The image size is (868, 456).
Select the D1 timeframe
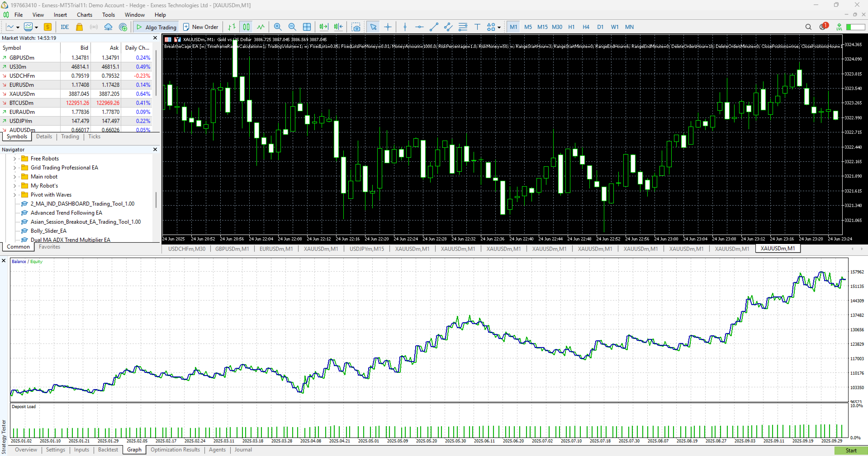[x=600, y=27]
